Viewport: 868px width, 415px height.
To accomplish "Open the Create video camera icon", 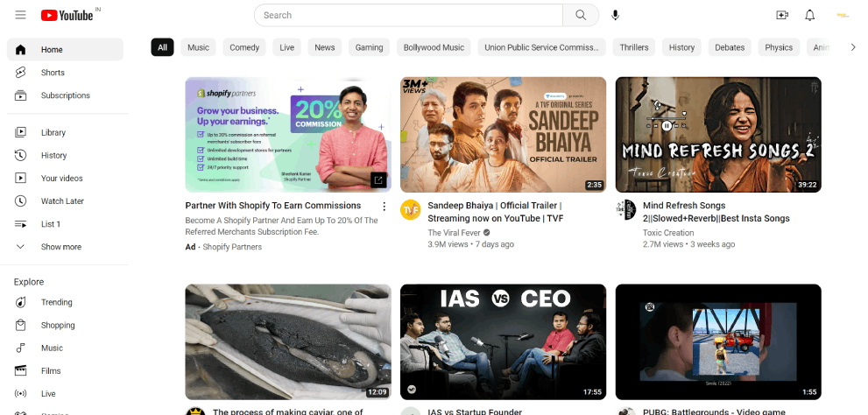I will click(x=782, y=15).
